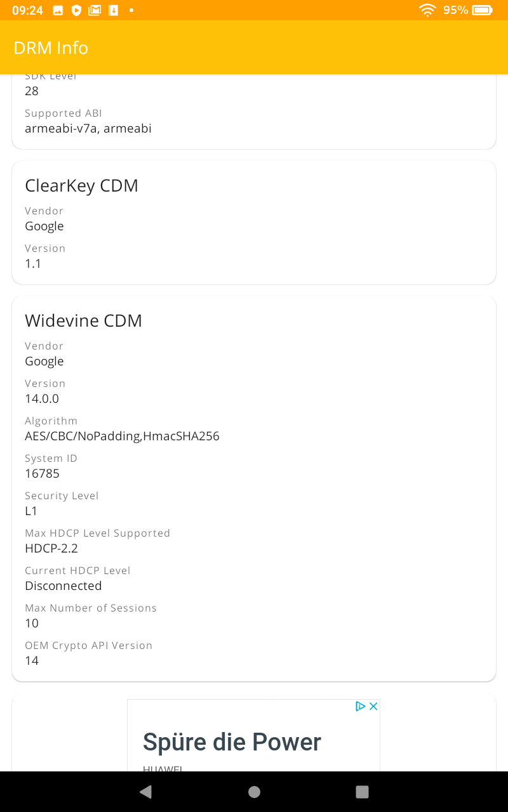Viewport: 508px width, 812px height.
Task: Select the Widevine CDM card title
Action: coord(83,320)
